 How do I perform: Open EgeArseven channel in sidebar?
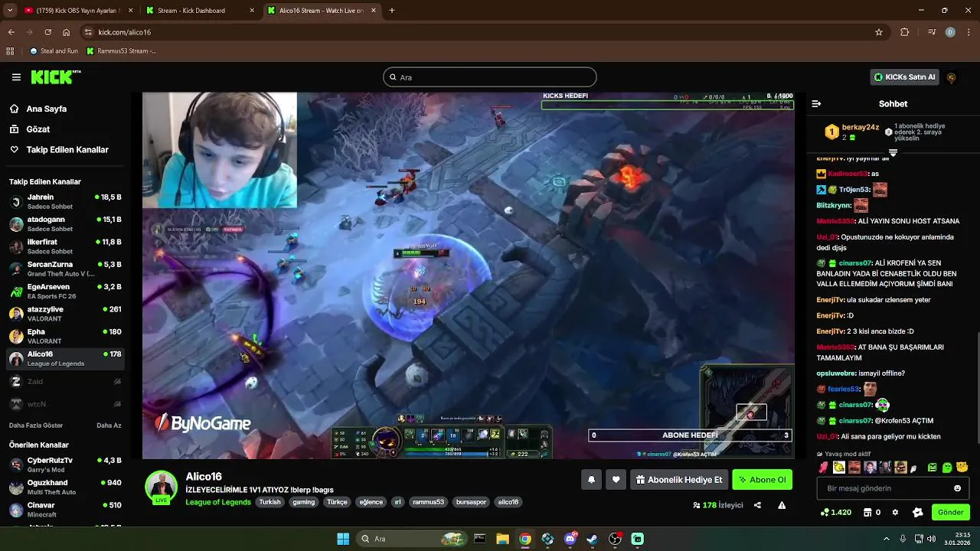tap(65, 291)
